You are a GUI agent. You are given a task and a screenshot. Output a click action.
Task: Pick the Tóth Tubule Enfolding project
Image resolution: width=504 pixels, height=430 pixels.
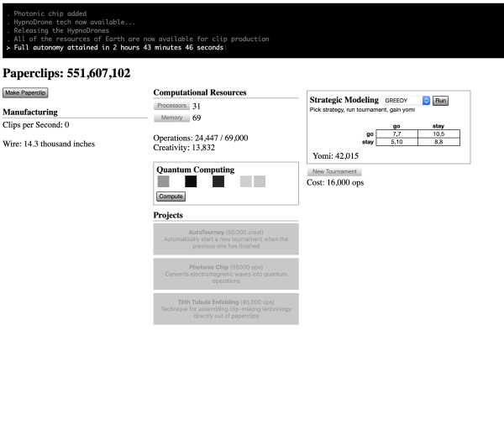click(226, 308)
